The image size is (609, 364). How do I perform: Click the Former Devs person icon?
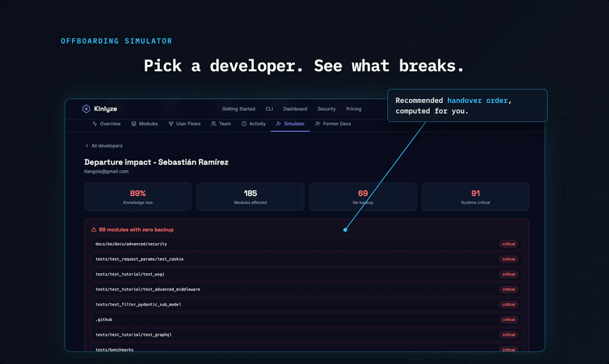(x=318, y=124)
